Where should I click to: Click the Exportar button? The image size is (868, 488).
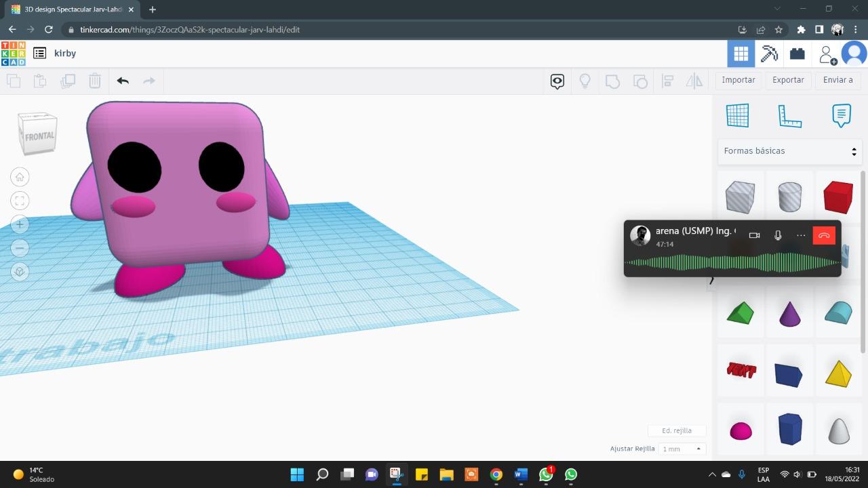[789, 80]
